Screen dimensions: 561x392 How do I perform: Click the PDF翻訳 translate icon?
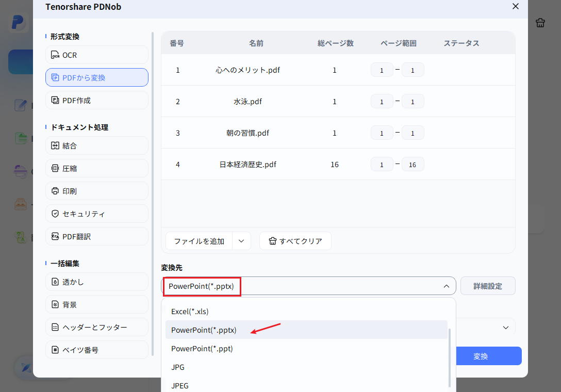tap(55, 236)
